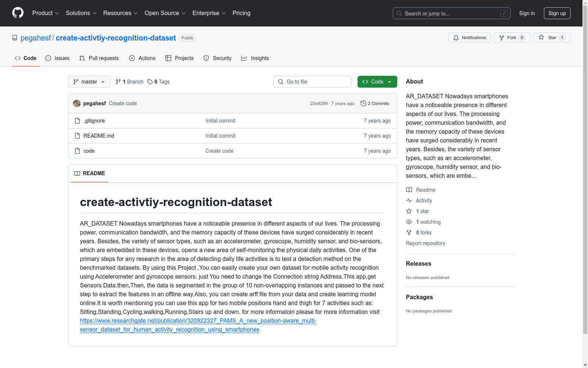Screen dimensions: 588x368
Task: Open the create-activtiy-recognition-dataset repository link
Action: [116, 38]
